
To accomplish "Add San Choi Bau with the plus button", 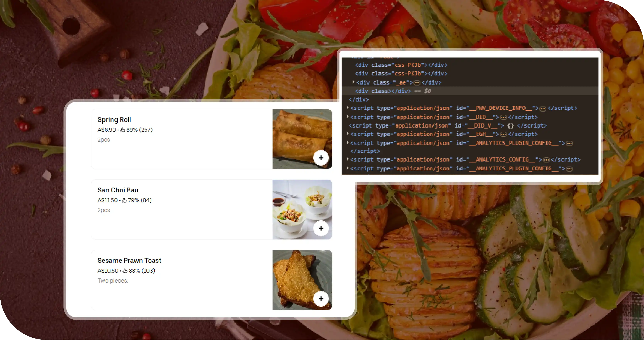I will pos(321,228).
